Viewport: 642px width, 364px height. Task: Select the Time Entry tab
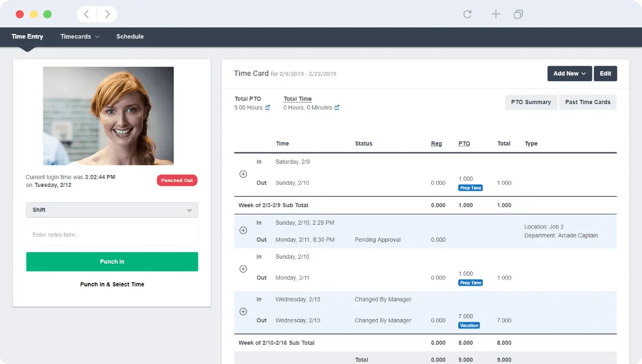27,36
